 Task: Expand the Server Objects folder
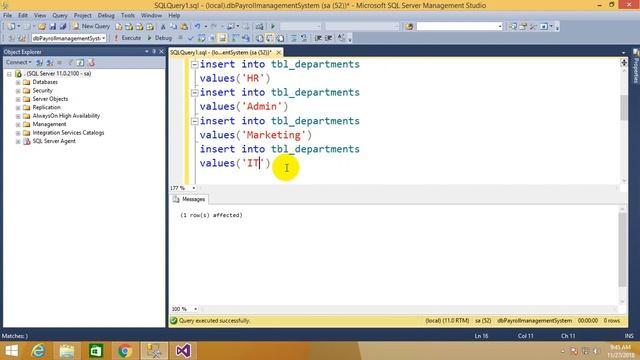click(x=18, y=99)
